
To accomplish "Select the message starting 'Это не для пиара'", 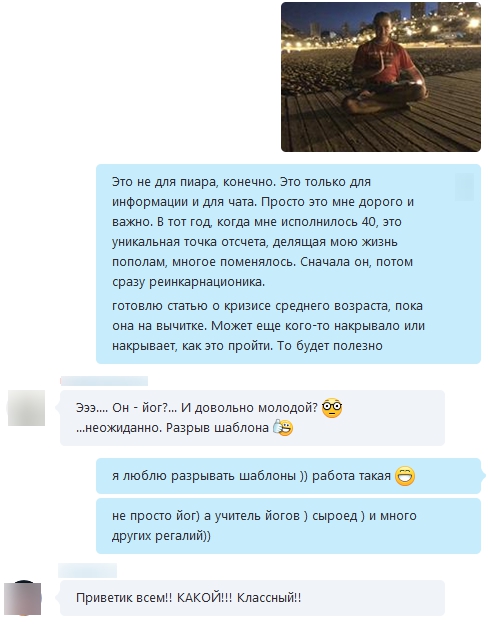I will click(x=288, y=264).
